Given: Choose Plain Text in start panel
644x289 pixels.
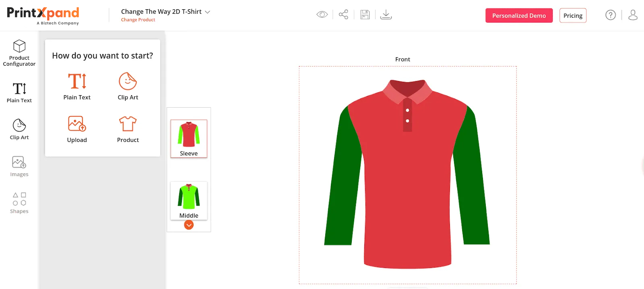Looking at the screenshot, I should (77, 86).
